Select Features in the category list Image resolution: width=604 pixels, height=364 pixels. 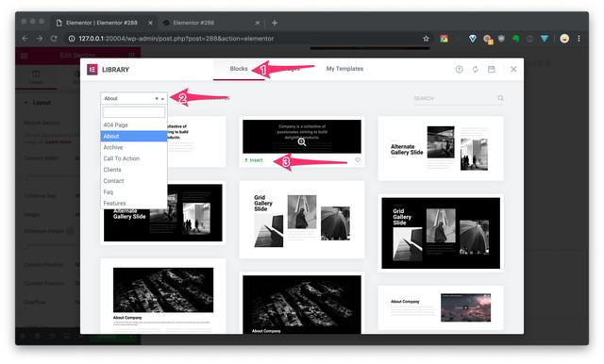pyautogui.click(x=134, y=203)
